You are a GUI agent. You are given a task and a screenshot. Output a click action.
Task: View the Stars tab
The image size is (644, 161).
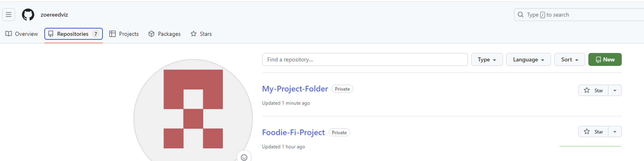tap(201, 34)
